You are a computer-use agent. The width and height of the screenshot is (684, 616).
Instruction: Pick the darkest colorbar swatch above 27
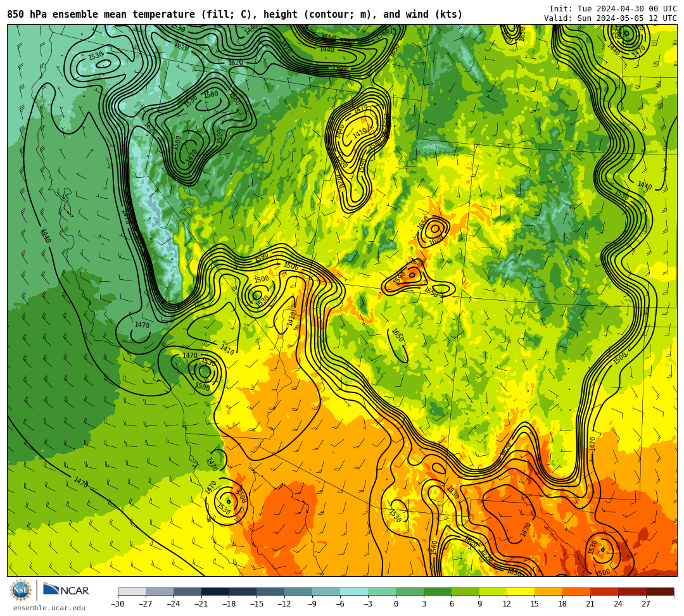660,592
